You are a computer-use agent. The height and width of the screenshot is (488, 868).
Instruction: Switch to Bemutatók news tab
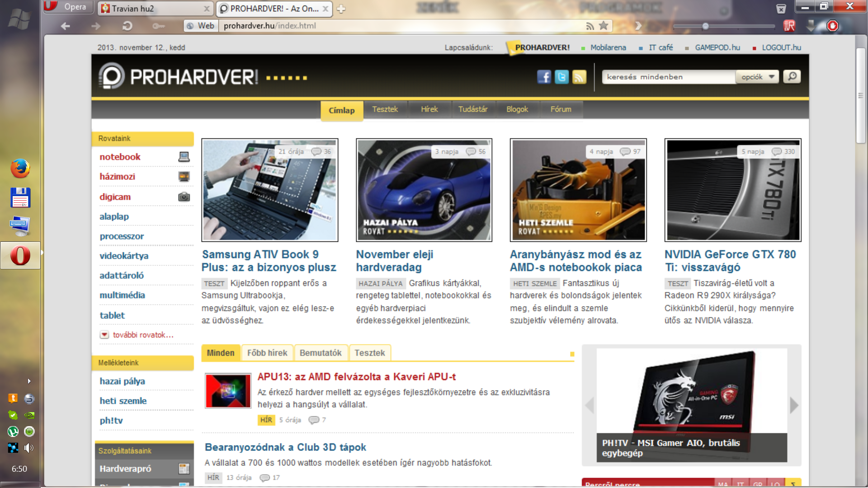pos(321,353)
